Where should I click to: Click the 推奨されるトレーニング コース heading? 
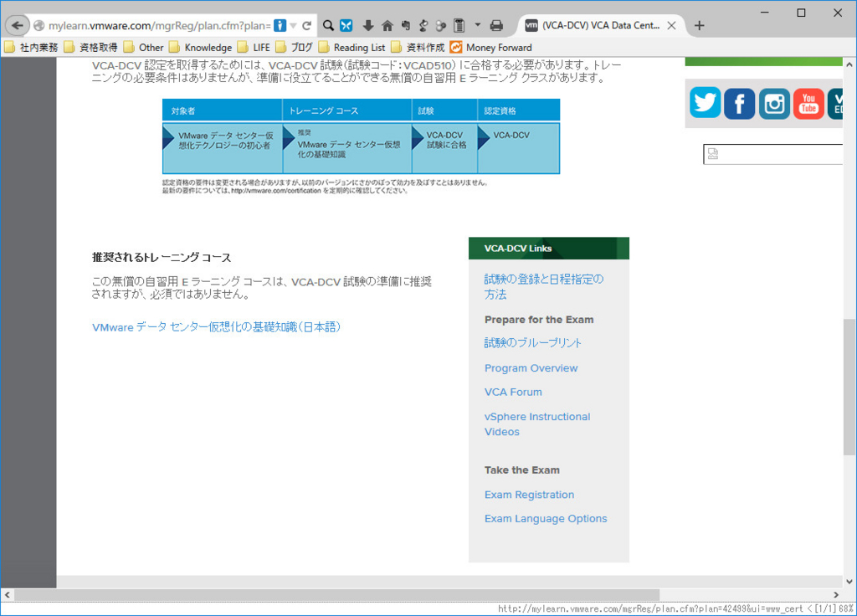[162, 258]
